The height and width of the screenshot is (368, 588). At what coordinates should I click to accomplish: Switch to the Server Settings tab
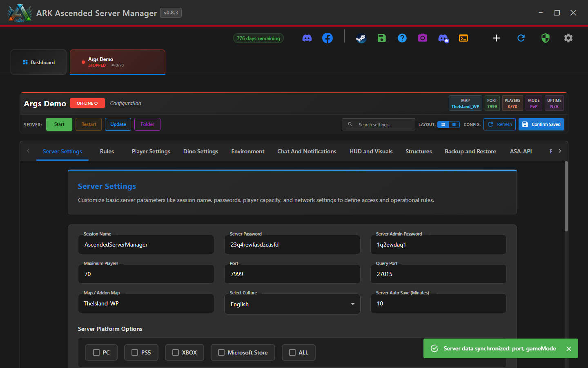point(62,151)
